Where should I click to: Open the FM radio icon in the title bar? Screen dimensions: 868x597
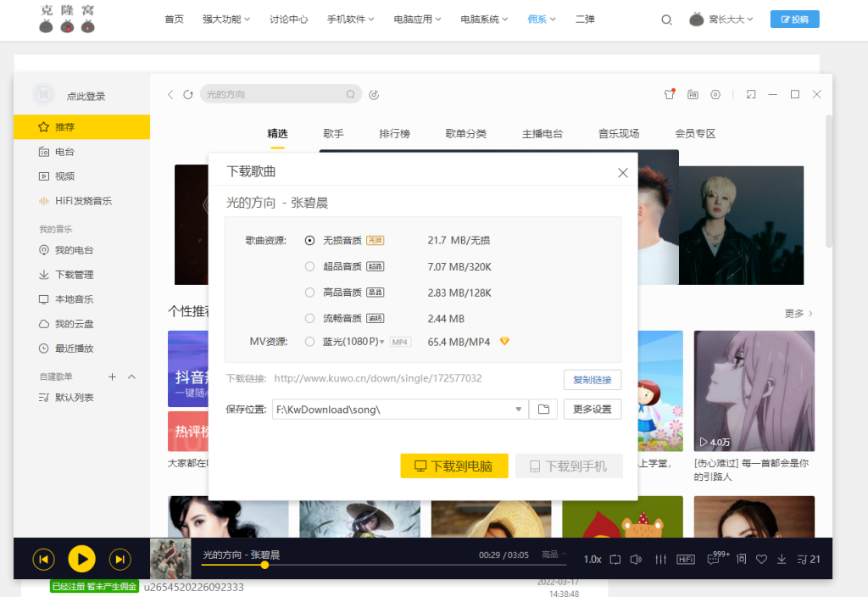[x=693, y=95]
